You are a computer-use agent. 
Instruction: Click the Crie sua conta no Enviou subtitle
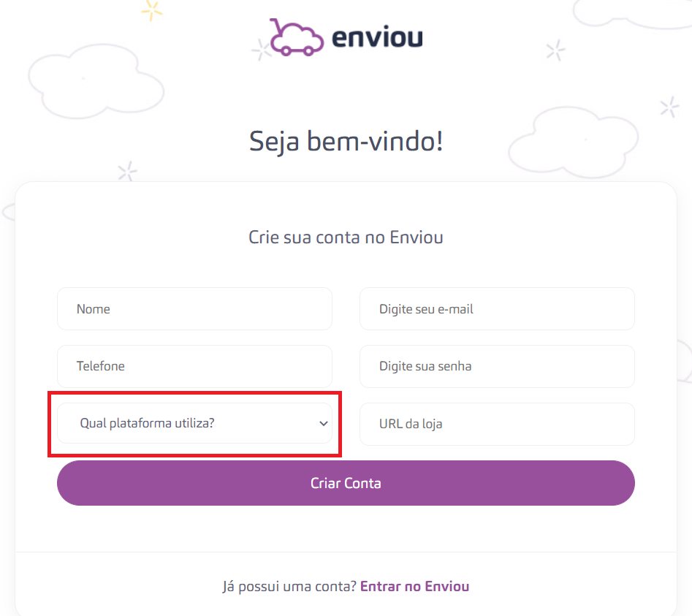point(346,237)
